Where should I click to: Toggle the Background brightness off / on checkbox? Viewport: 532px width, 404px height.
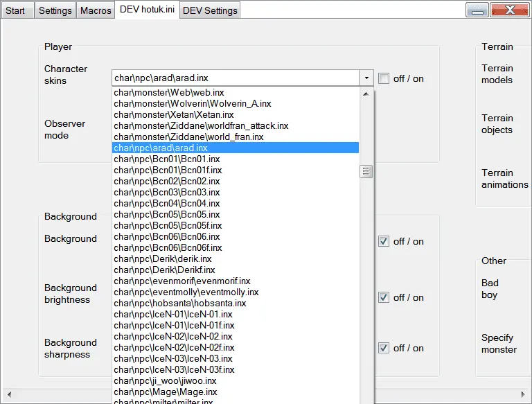384,297
